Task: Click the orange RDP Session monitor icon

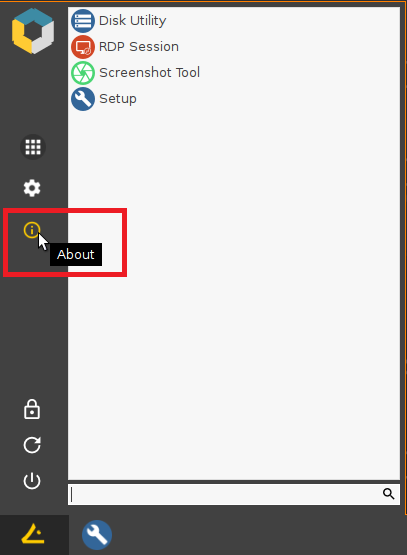Action: click(83, 47)
